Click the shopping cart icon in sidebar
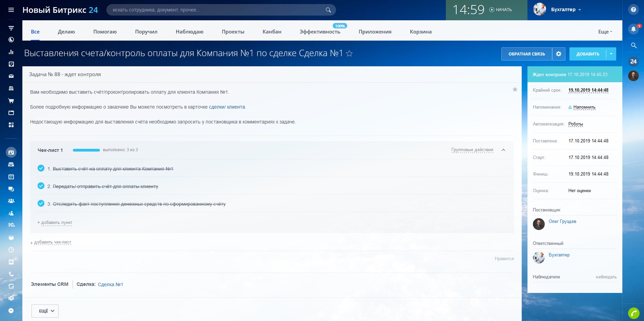644x321 pixels. pyautogui.click(x=11, y=100)
